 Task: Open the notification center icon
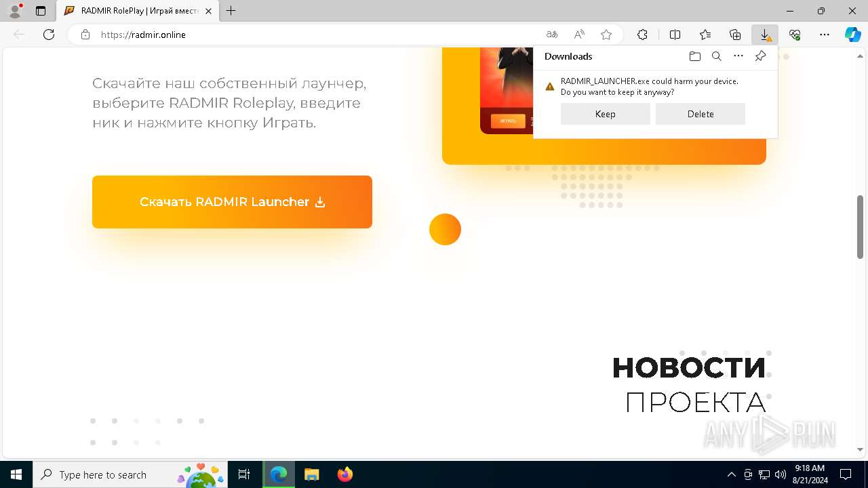click(846, 474)
